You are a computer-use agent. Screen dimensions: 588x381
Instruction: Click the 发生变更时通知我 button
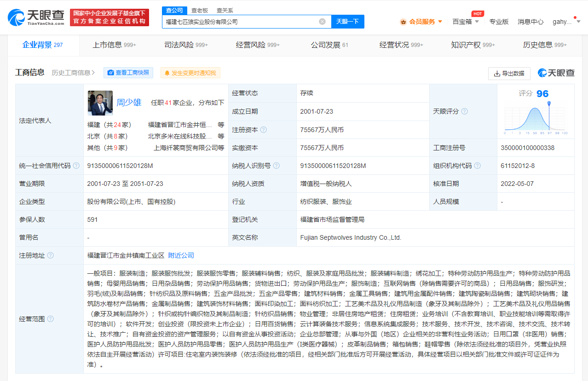[190, 73]
